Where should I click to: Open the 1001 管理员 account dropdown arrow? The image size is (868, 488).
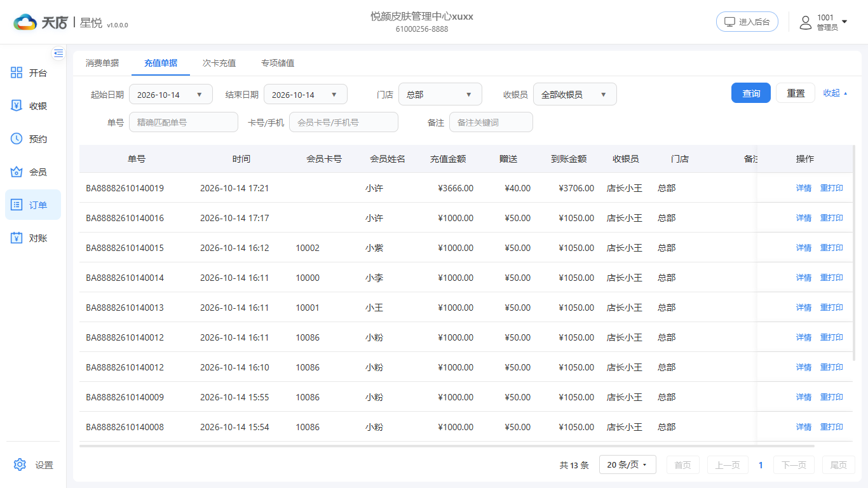844,23
